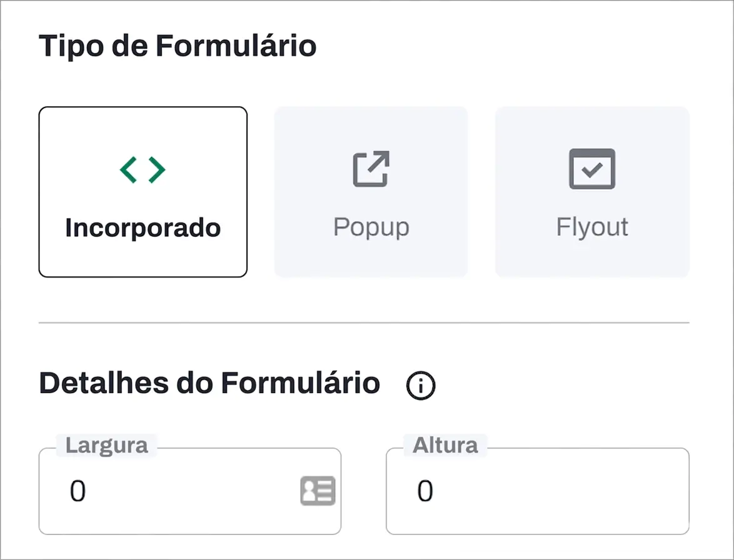This screenshot has width=734, height=560.
Task: Click the Popup external-link arrow icon
Action: pos(371,169)
